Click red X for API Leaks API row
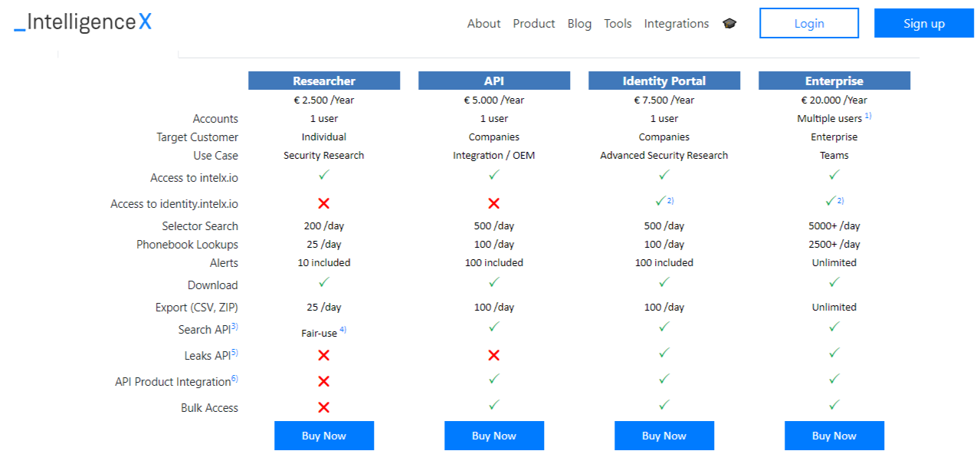The image size is (980, 464). [x=494, y=355]
